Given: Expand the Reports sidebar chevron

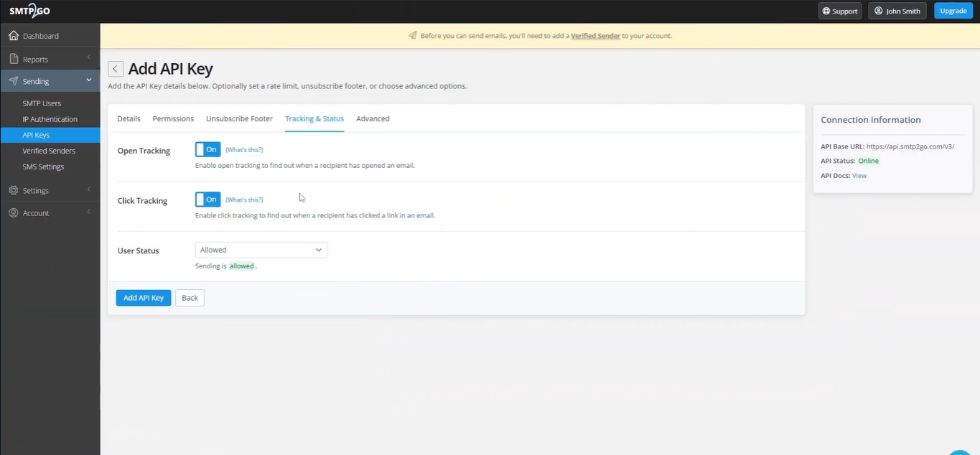Looking at the screenshot, I should (89, 58).
